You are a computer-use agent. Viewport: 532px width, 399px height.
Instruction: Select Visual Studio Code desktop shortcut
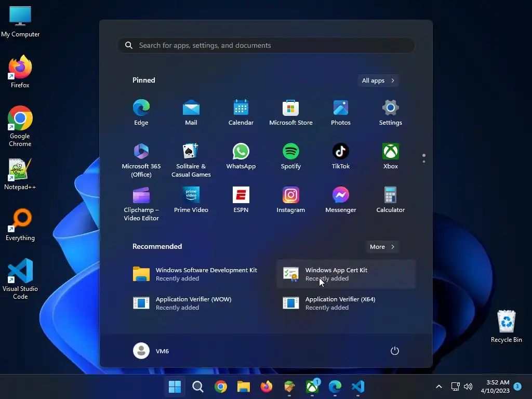[x=20, y=279]
